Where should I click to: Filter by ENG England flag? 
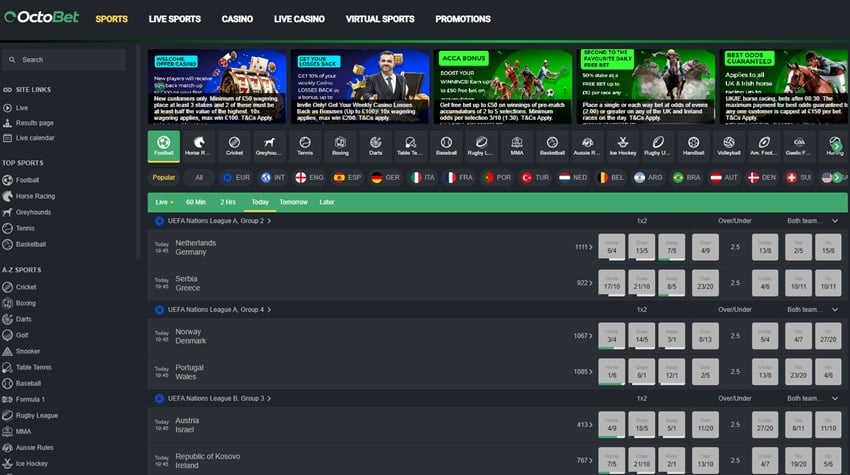pyautogui.click(x=309, y=177)
